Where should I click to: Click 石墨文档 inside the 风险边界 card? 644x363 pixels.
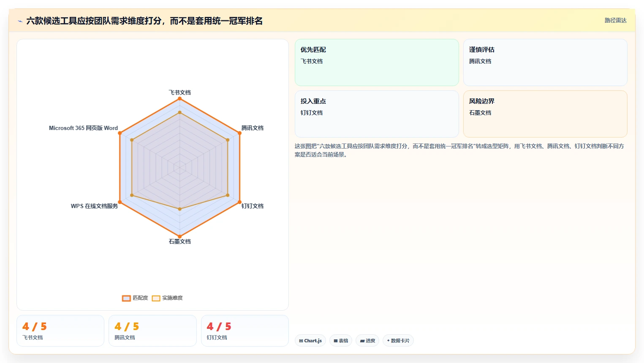click(x=480, y=113)
